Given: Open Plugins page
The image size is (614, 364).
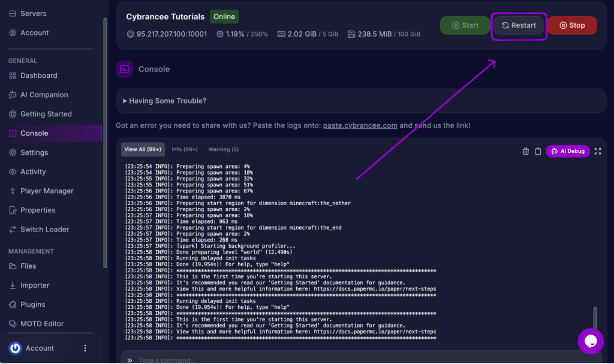Looking at the screenshot, I should [x=32, y=305].
